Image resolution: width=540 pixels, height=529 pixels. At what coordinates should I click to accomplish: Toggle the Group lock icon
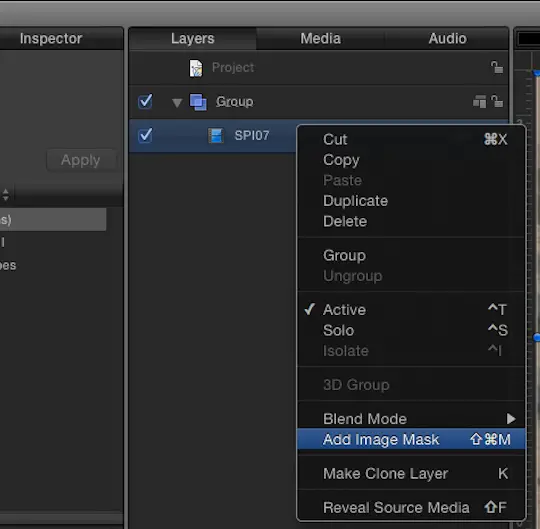[497, 102]
